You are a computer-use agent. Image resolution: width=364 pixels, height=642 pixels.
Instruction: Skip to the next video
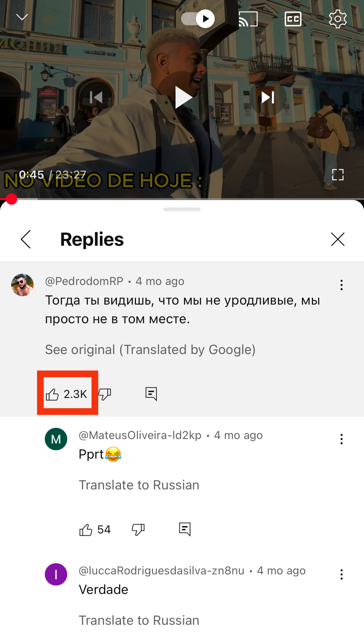[268, 97]
